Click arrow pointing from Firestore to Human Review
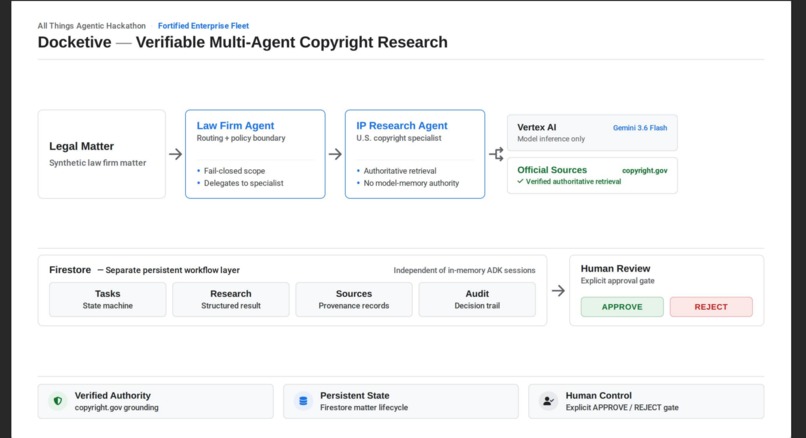Viewport: 806px width, 438px height. coord(558,290)
